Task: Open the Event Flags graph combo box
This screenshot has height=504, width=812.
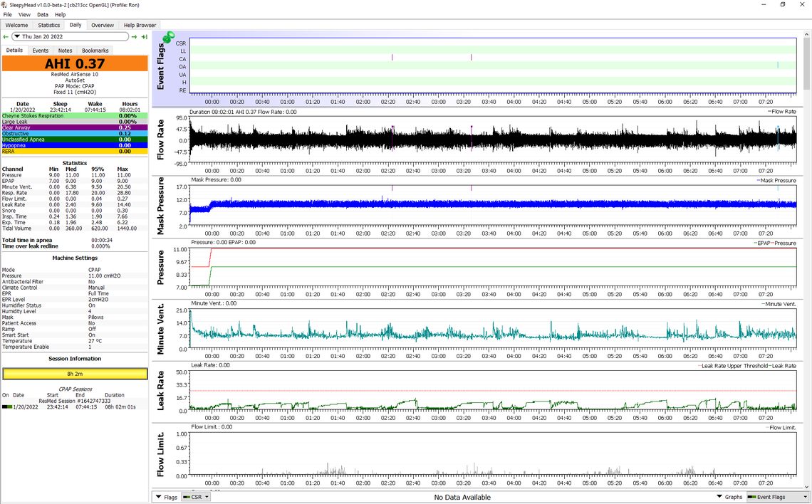Action: tap(777, 498)
